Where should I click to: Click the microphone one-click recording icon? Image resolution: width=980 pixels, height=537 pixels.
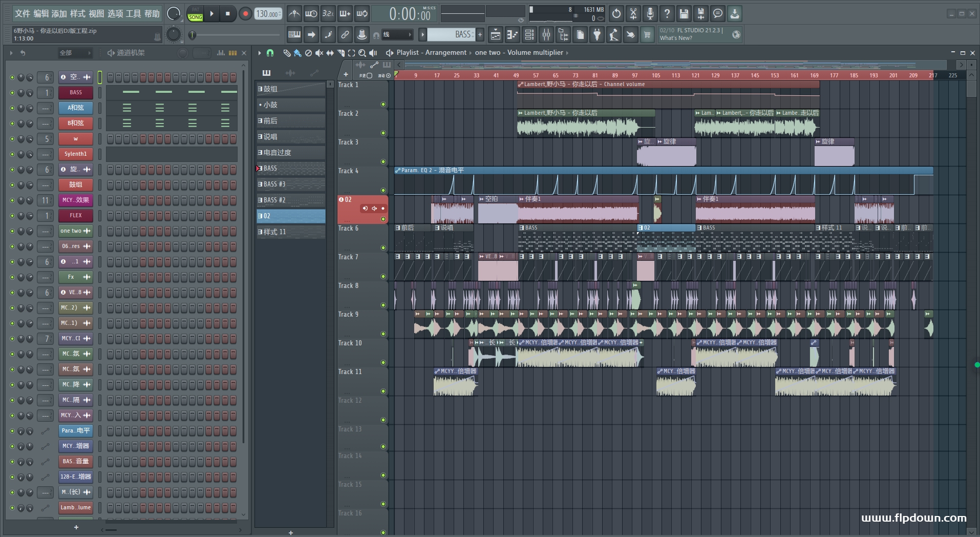650,14
